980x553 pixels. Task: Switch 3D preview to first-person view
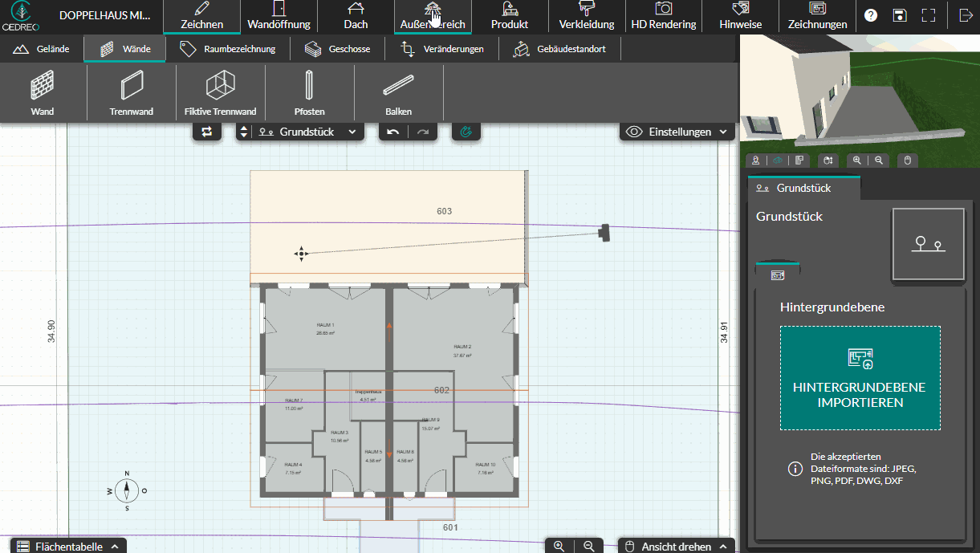(755, 161)
